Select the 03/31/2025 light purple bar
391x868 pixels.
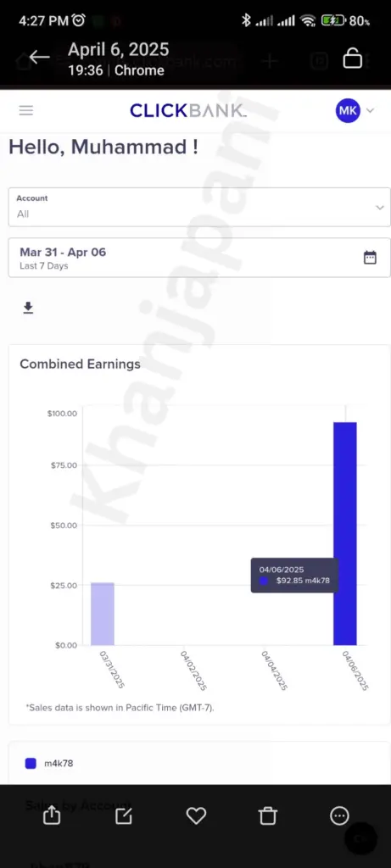pyautogui.click(x=103, y=614)
